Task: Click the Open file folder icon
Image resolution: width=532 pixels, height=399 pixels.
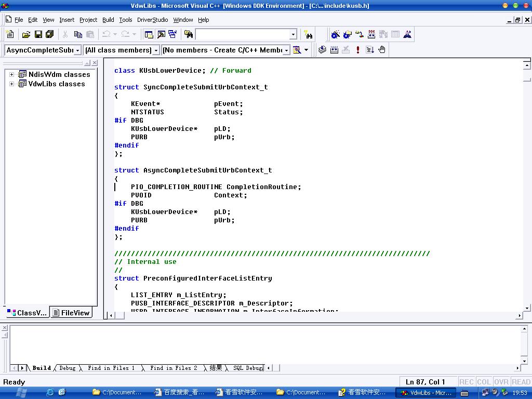Action: 26,34
